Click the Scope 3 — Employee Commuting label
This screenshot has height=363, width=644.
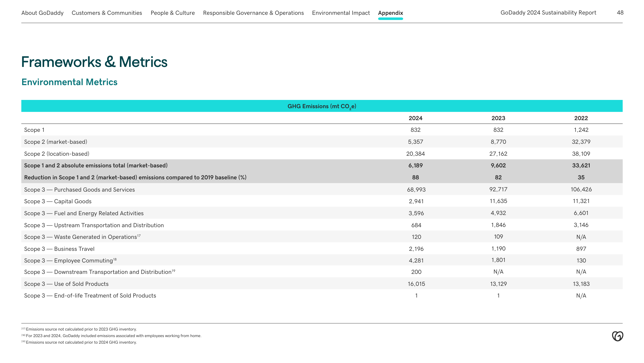(x=70, y=261)
